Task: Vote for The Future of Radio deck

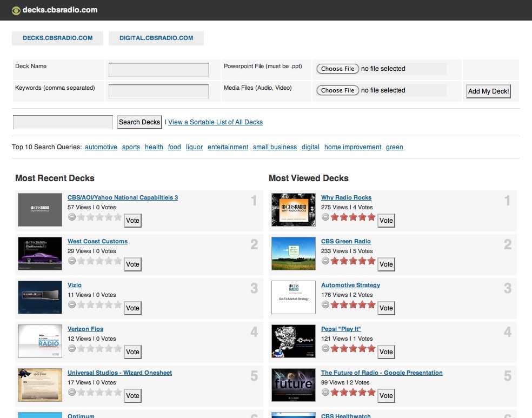Action: coord(386,396)
